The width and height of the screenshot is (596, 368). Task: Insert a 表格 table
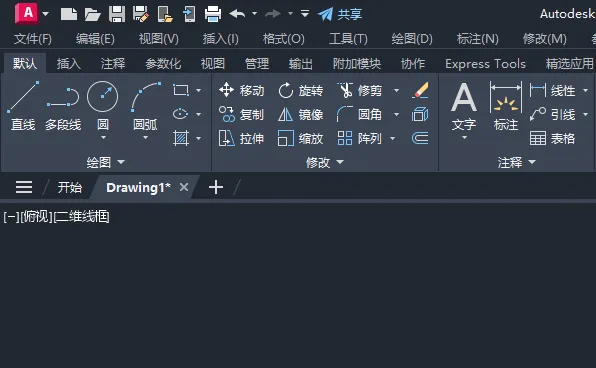553,138
